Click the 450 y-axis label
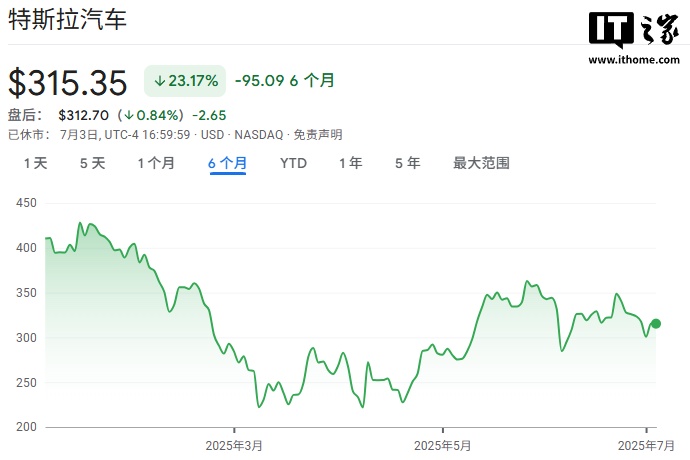Screen dimensions: 690x460 pos(26,203)
